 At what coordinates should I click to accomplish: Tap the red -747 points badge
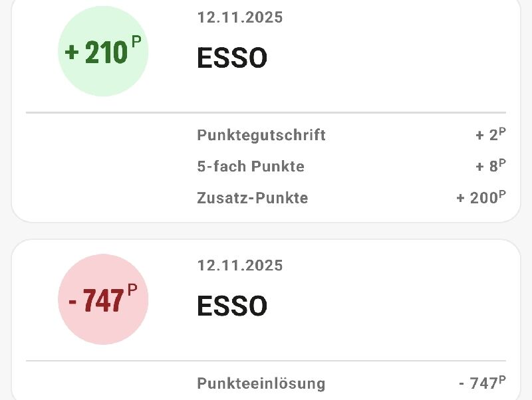click(x=103, y=300)
